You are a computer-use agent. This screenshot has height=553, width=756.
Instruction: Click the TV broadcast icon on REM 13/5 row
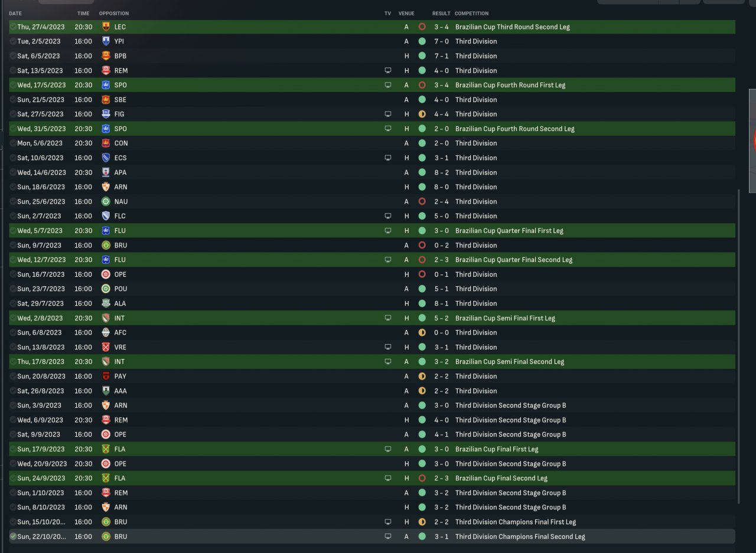coord(387,70)
